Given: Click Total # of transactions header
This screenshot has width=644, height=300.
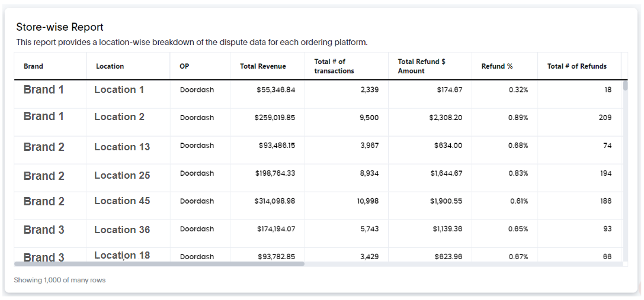Looking at the screenshot, I should (334, 66).
